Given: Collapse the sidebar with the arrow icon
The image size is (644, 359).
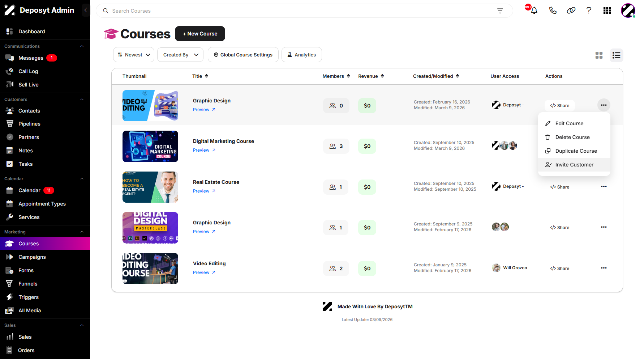Looking at the screenshot, I should point(86,10).
